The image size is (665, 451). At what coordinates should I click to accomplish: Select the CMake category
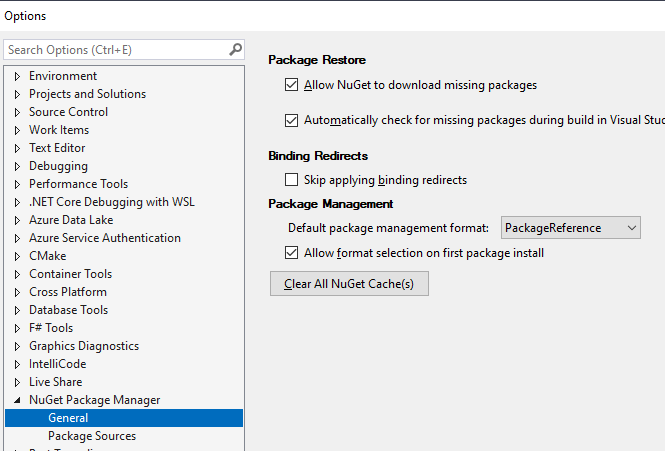48,256
